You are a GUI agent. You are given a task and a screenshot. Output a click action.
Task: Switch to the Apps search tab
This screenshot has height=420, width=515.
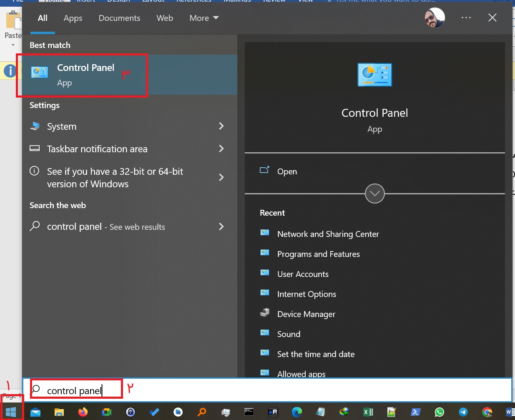coord(73,18)
